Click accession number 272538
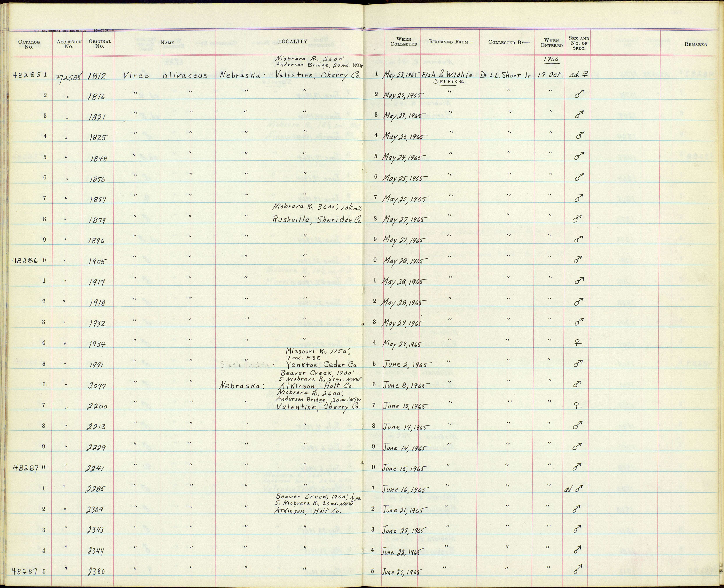724x588 pixels. point(69,77)
